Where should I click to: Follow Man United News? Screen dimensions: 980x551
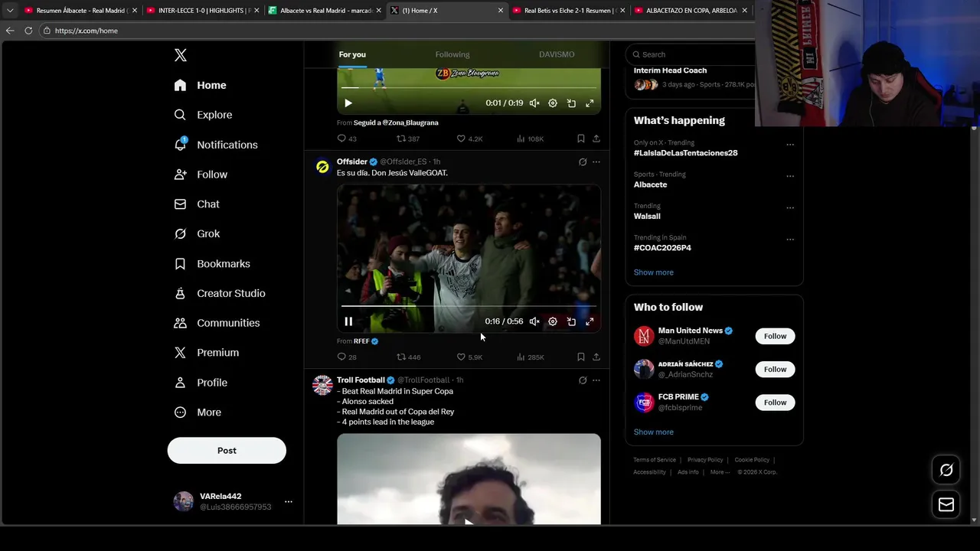[x=775, y=336]
